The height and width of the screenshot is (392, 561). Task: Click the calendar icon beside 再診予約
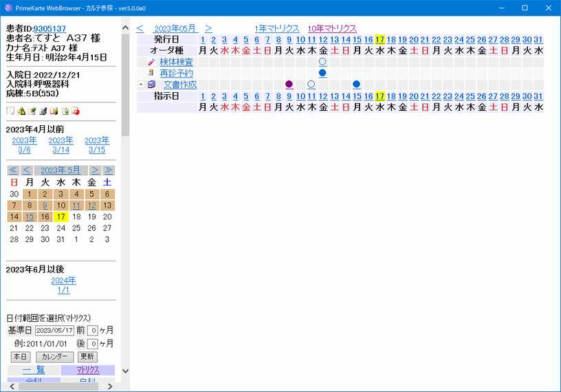(151, 73)
